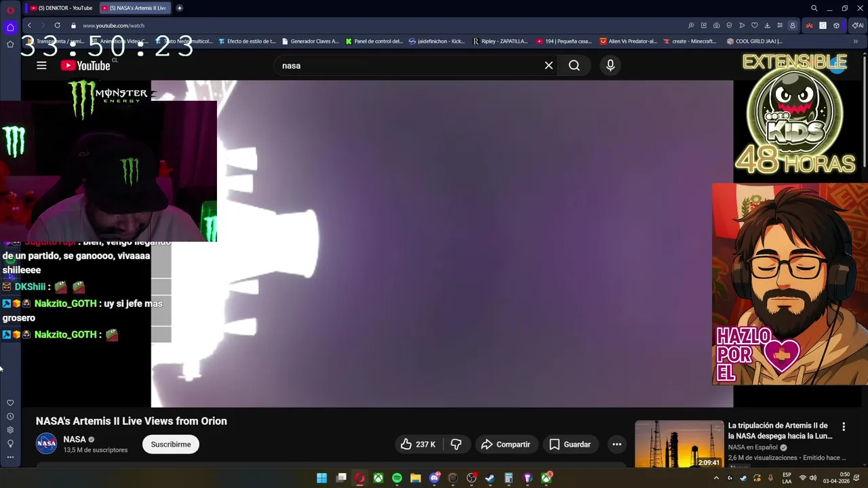This screenshot has width=868, height=488.
Task: Open the 'COOL GIRLD JAAJ' bookmark
Action: 754,41
